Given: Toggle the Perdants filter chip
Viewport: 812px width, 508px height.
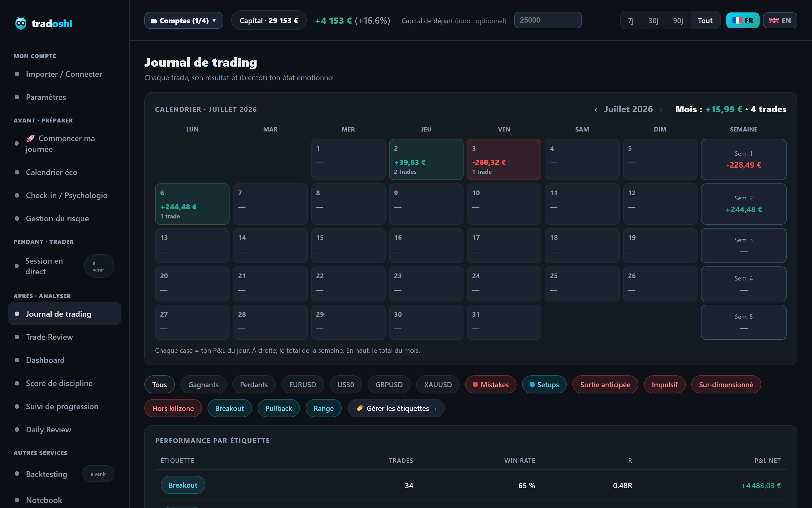Looking at the screenshot, I should 254,384.
